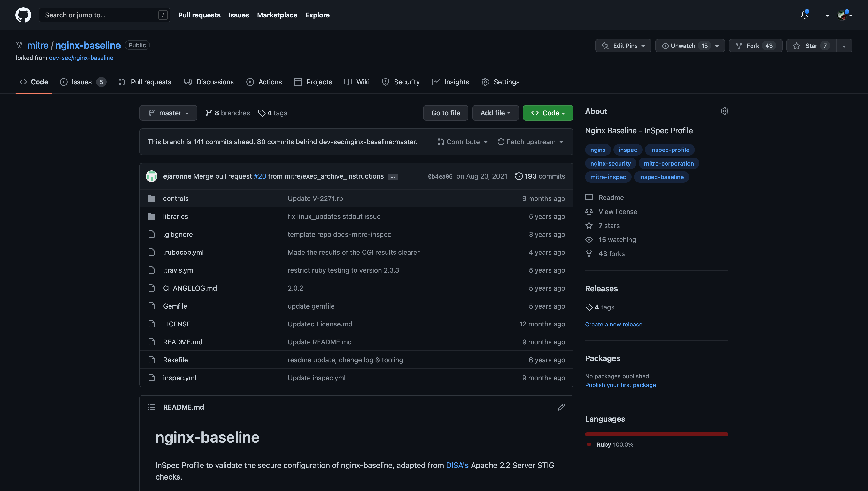Click nginx-security topic tag
This screenshot has height=491, width=868.
pyautogui.click(x=611, y=164)
